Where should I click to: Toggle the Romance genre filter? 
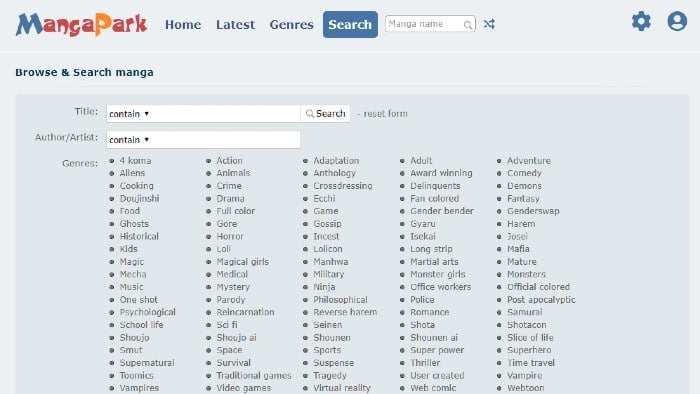429,312
